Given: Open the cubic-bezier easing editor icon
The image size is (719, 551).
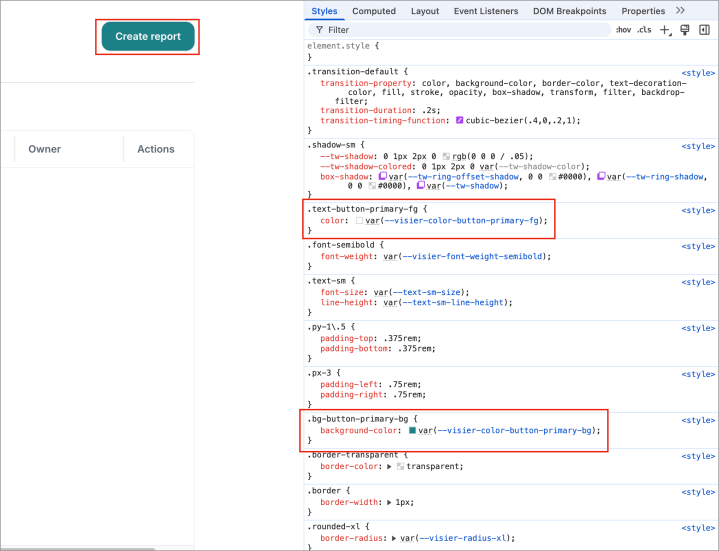Looking at the screenshot, I should coord(460,120).
